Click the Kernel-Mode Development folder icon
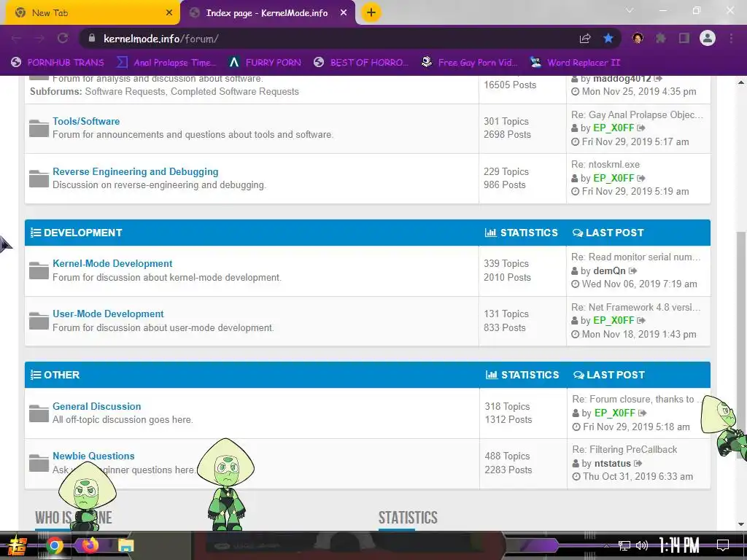The height and width of the screenshot is (560, 747). 39,271
